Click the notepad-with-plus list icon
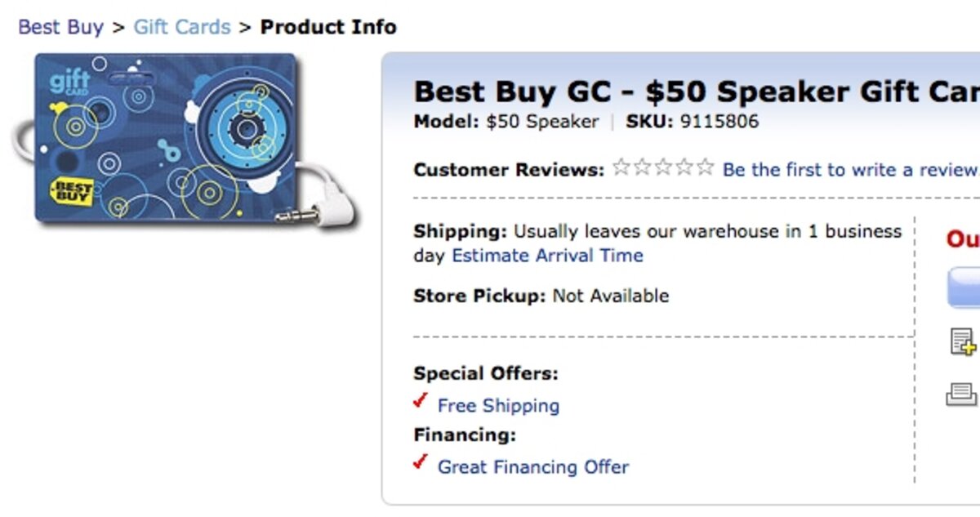This screenshot has width=980, height=517. click(x=963, y=341)
